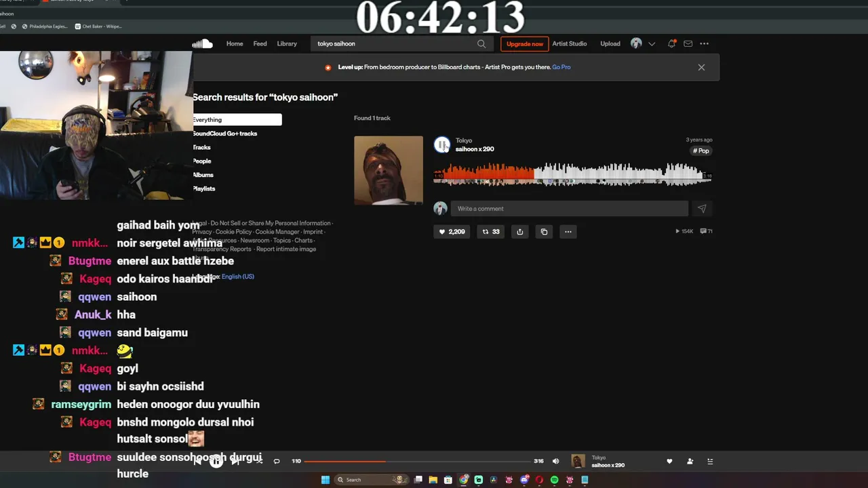This screenshot has width=868, height=488.
Task: Open the track's more options menu
Action: pos(568,232)
